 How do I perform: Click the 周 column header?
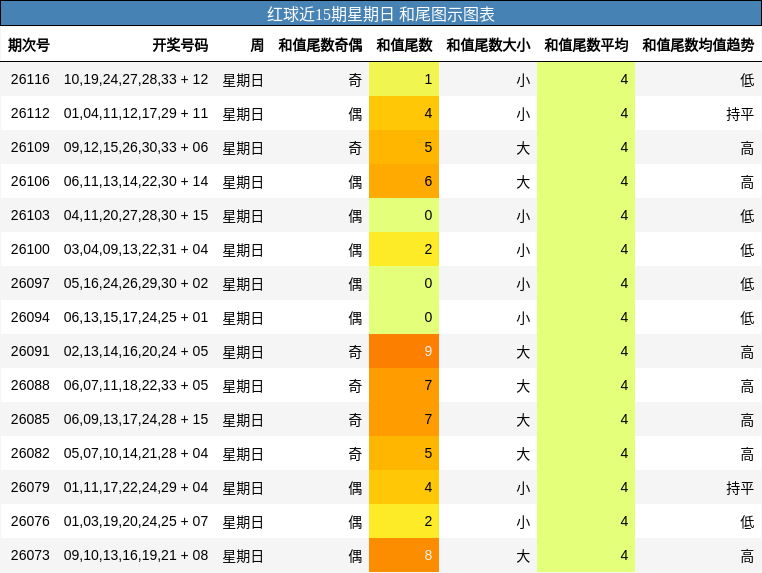(257, 45)
